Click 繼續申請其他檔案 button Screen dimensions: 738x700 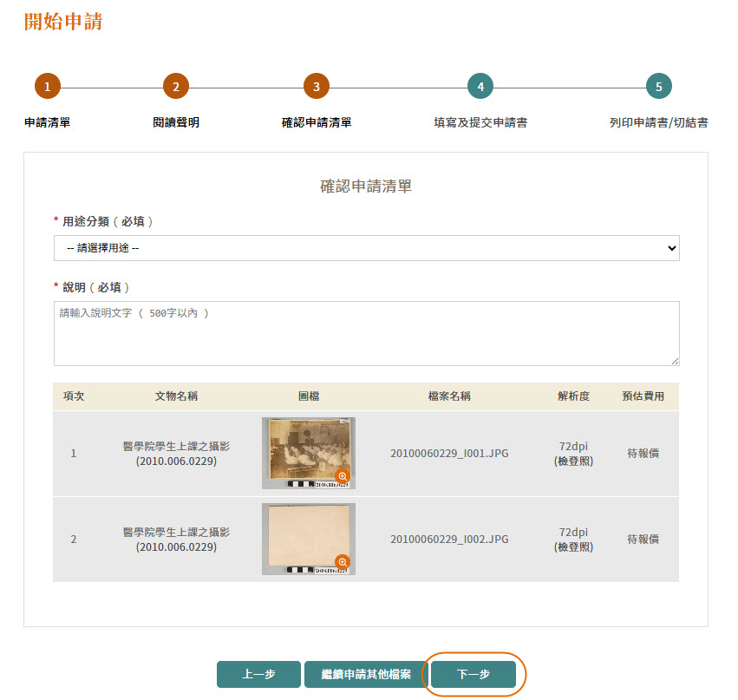[x=366, y=674]
